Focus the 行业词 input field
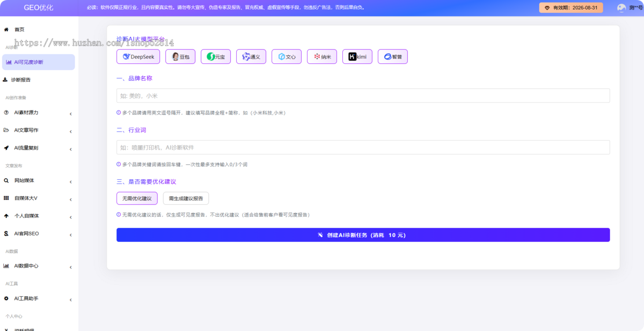 (x=363, y=147)
